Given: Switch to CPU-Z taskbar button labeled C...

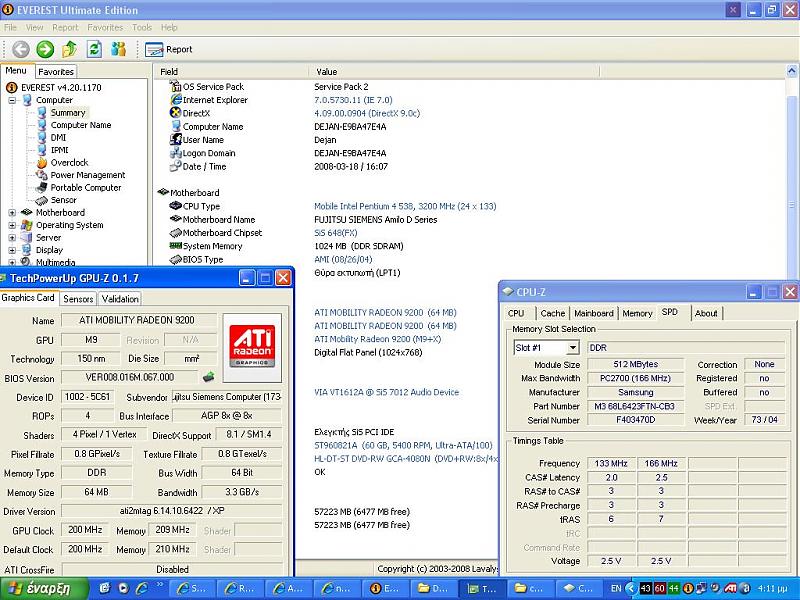Looking at the screenshot, I should (x=579, y=588).
